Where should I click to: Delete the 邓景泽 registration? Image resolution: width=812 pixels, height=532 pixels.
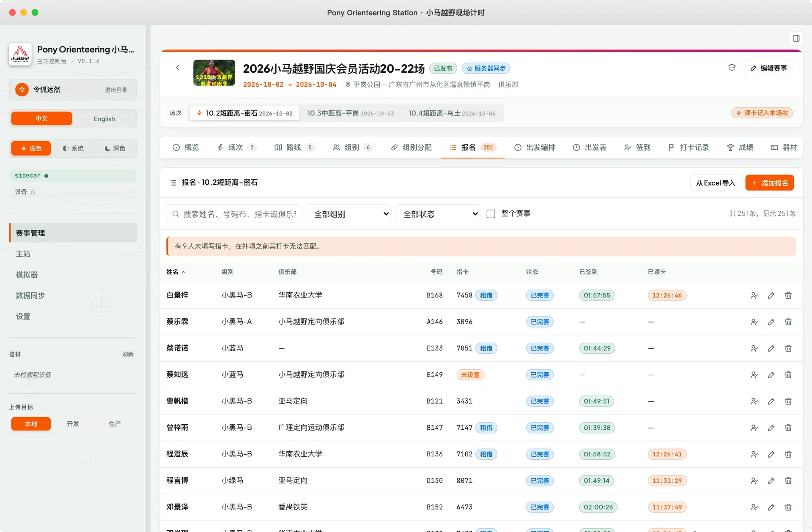pyautogui.click(x=788, y=507)
